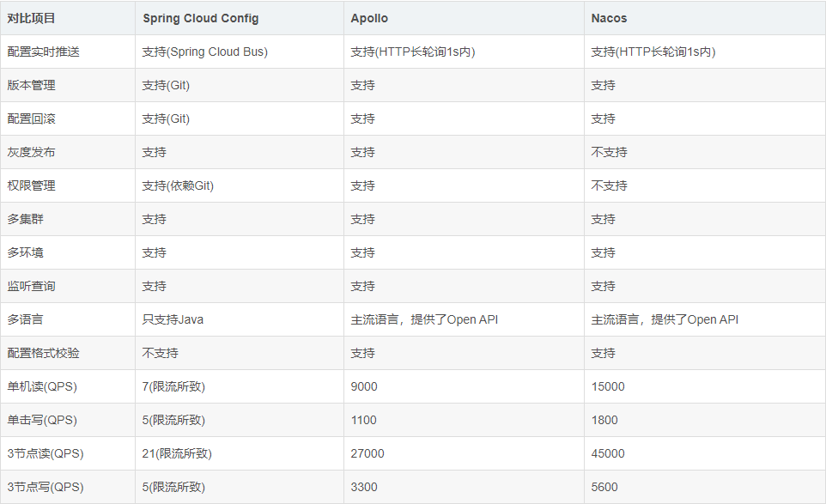
Task: Click Apollo '支持' in the 多集群 row
Action: click(x=363, y=219)
